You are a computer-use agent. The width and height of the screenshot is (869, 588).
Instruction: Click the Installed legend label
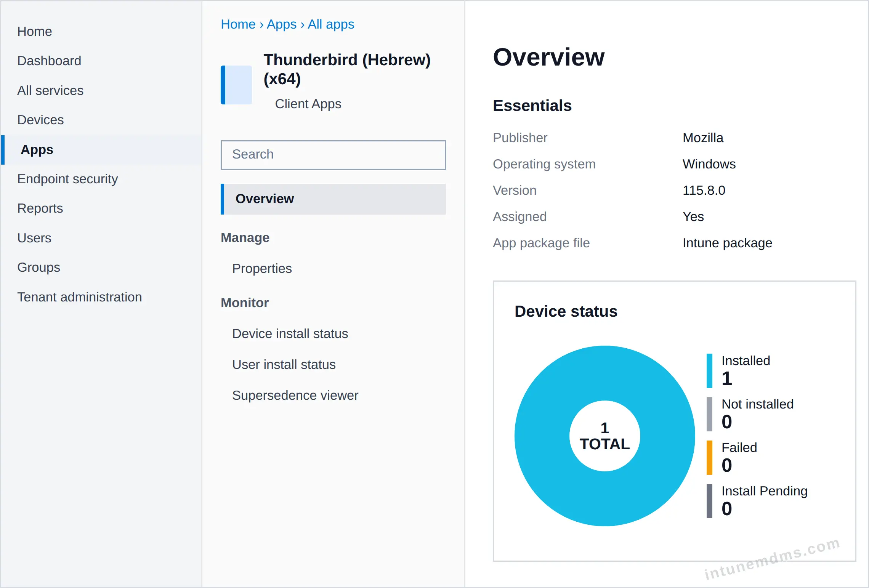pyautogui.click(x=746, y=360)
